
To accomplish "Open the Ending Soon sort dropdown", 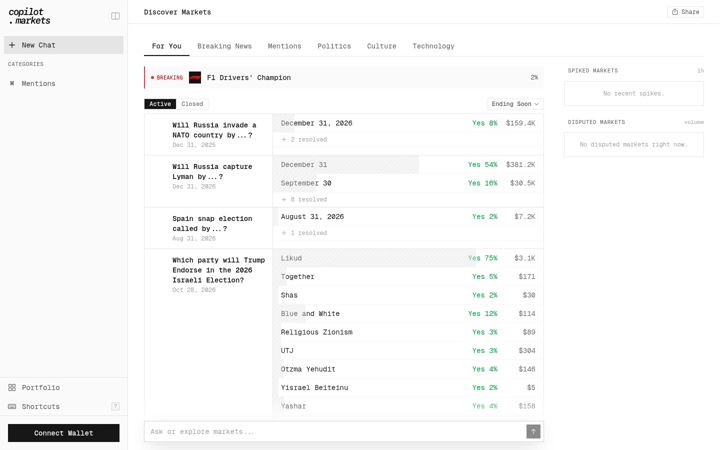I will point(515,104).
